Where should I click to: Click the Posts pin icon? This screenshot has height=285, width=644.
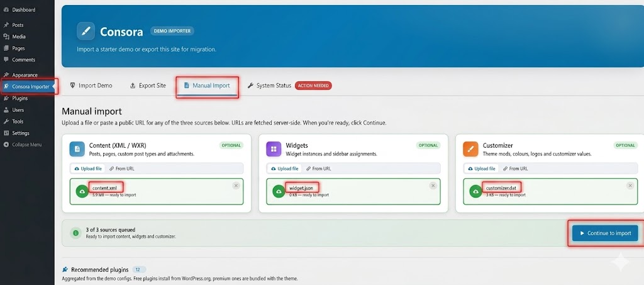[6, 25]
